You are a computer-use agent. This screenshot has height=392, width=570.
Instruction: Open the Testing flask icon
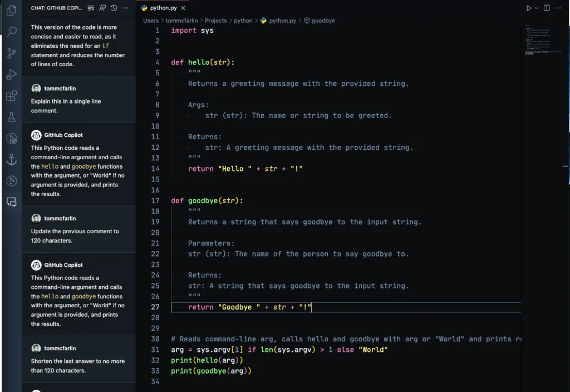(x=11, y=117)
